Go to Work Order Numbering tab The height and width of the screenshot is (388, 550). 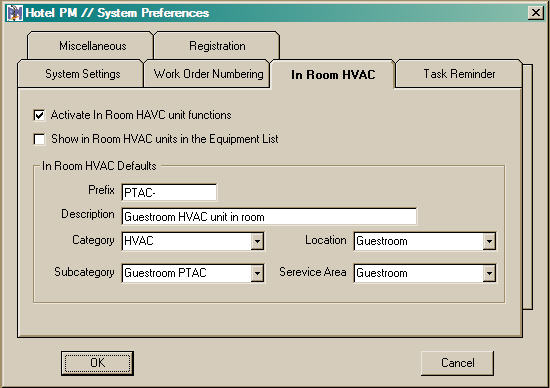coord(208,74)
